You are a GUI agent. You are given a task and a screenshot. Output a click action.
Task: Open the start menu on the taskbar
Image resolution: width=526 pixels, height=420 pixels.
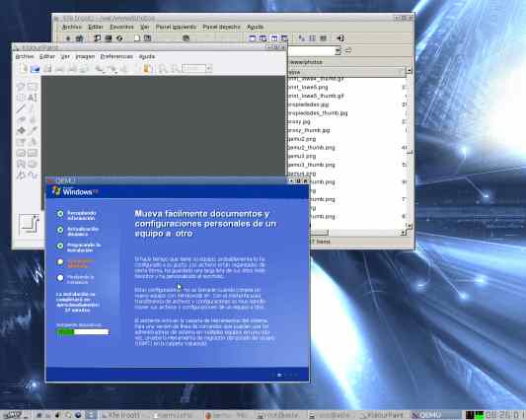pyautogui.click(x=15, y=415)
